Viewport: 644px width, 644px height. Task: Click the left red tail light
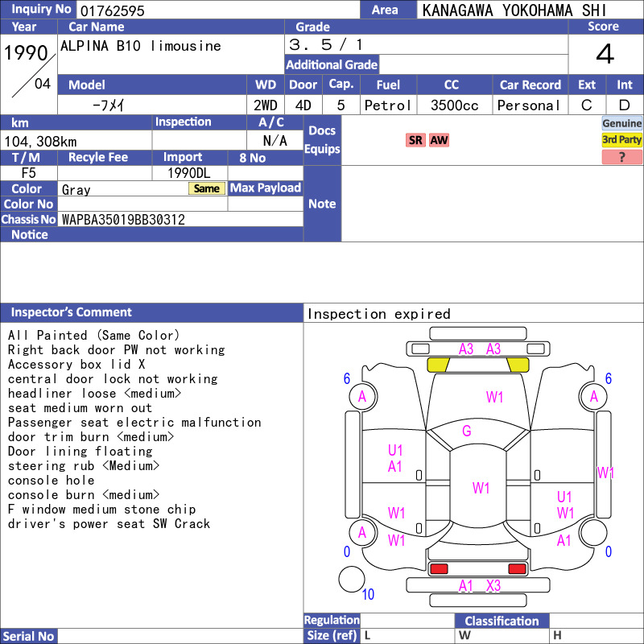439,569
